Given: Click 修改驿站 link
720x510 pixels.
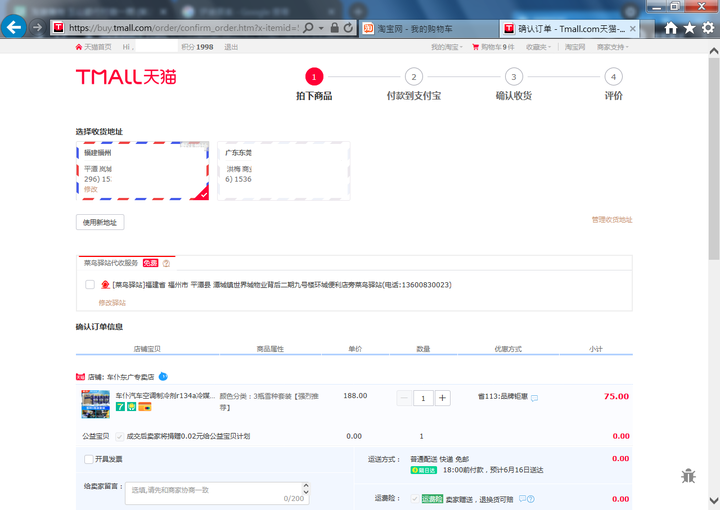Looking at the screenshot, I should [x=112, y=303].
